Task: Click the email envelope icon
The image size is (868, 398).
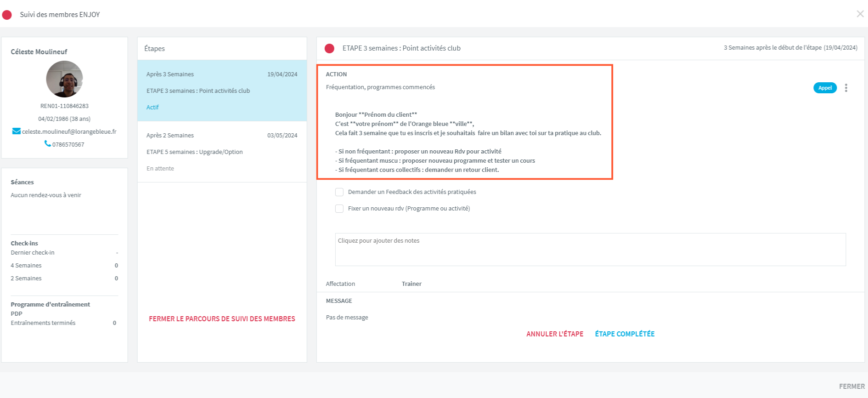Action: click(x=16, y=131)
